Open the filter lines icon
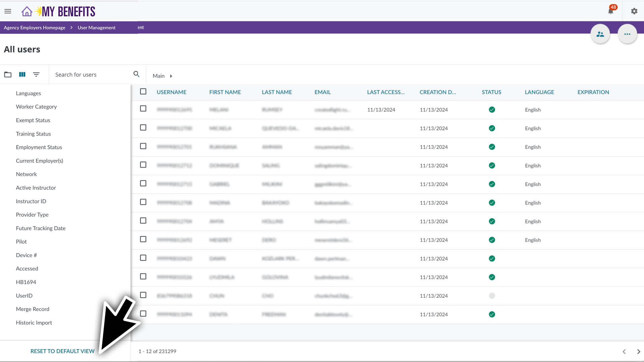The image size is (644, 362). [x=36, y=74]
